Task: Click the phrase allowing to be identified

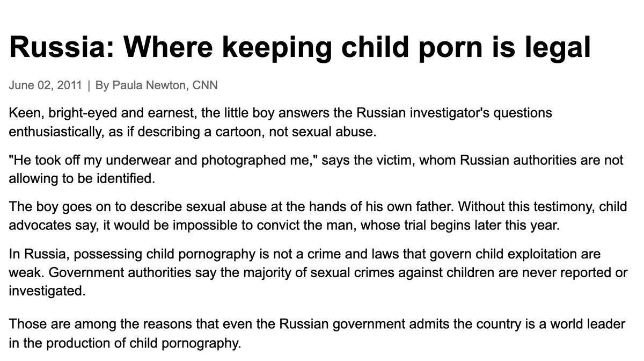Action: point(82,178)
